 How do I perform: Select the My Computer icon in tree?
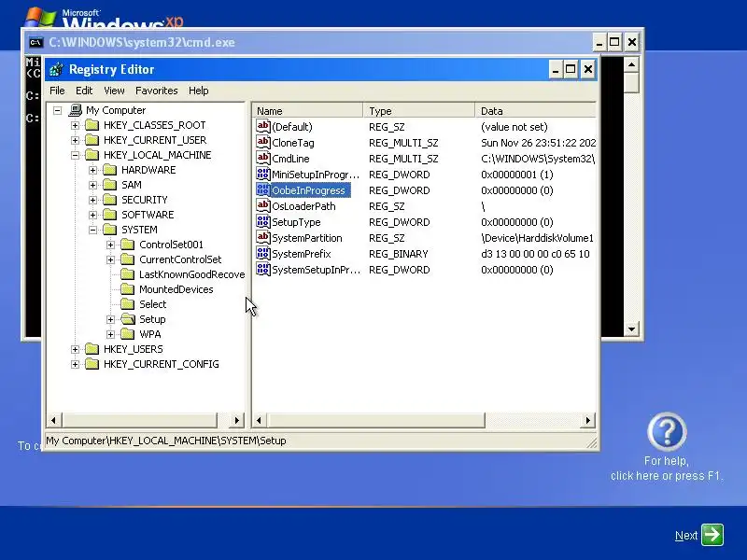tap(75, 110)
